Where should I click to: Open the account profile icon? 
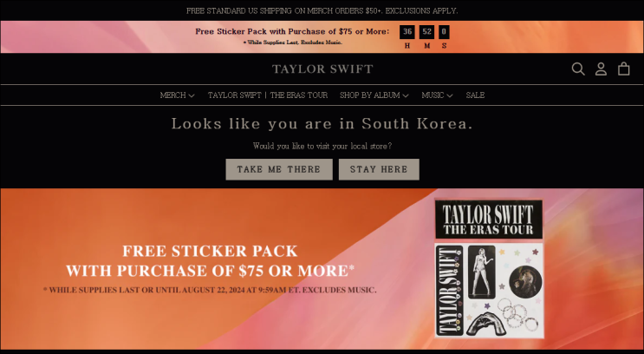tap(601, 69)
